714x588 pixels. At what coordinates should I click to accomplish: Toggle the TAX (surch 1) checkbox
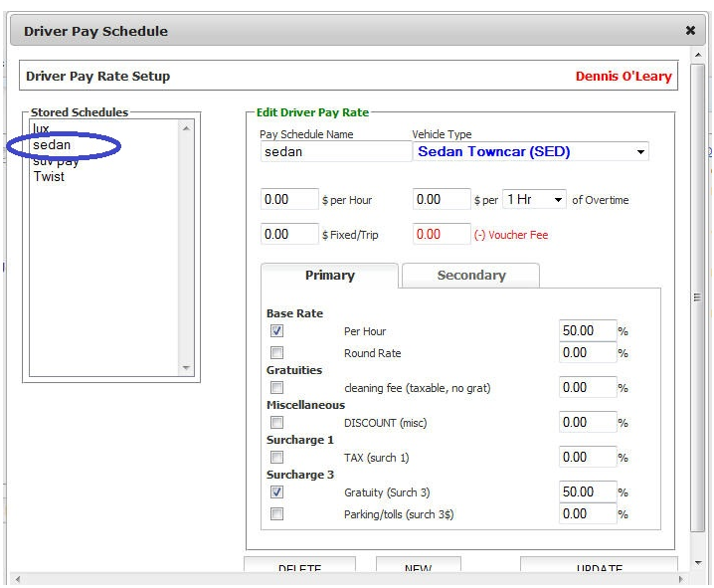click(x=277, y=458)
